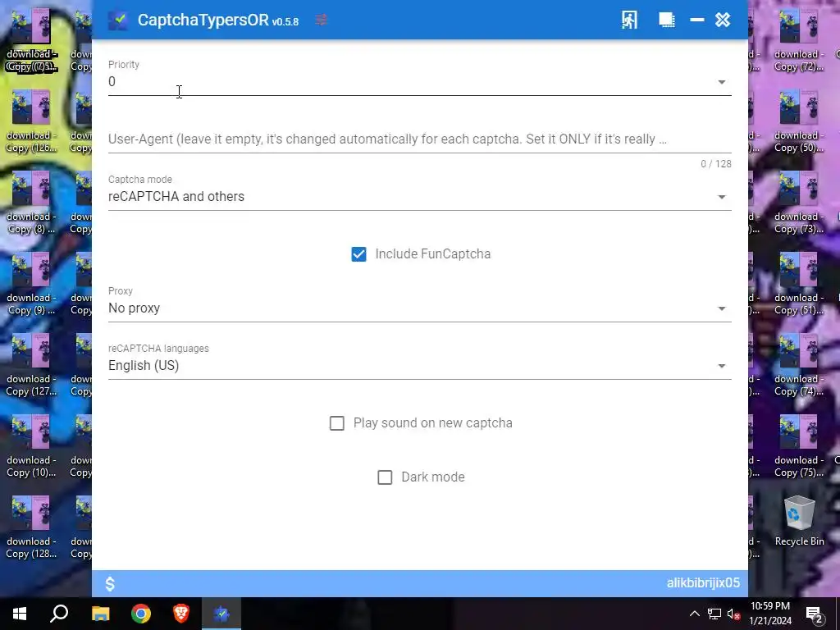The image size is (840, 630).
Task: Open File Explorer from the taskbar
Action: tap(100, 614)
